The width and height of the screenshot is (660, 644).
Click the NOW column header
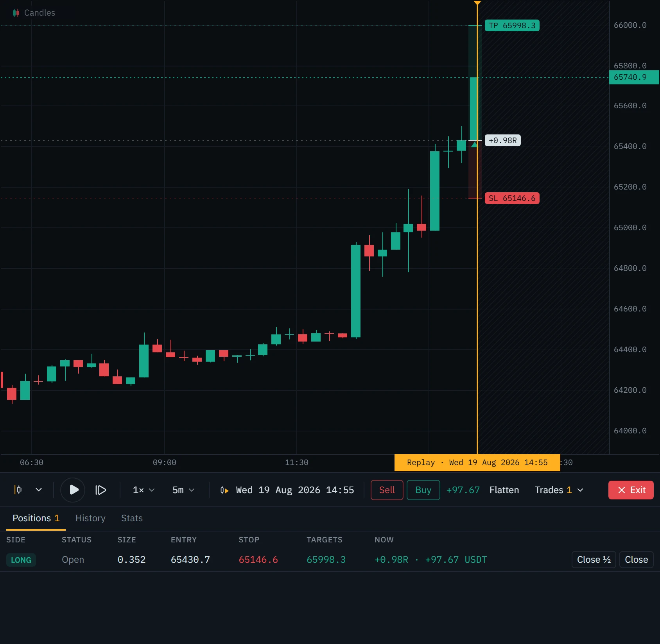point(384,540)
